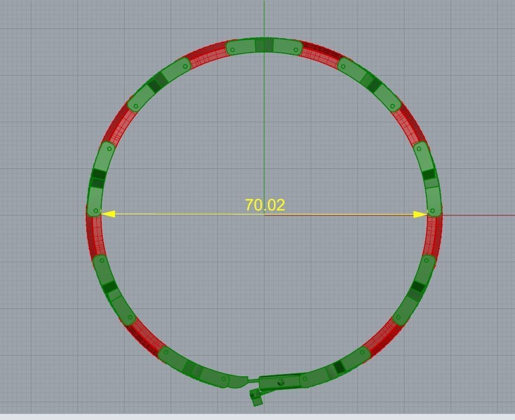The height and width of the screenshot is (420, 515).
Task: Click the round screw on the clasp body
Action: 280,382
